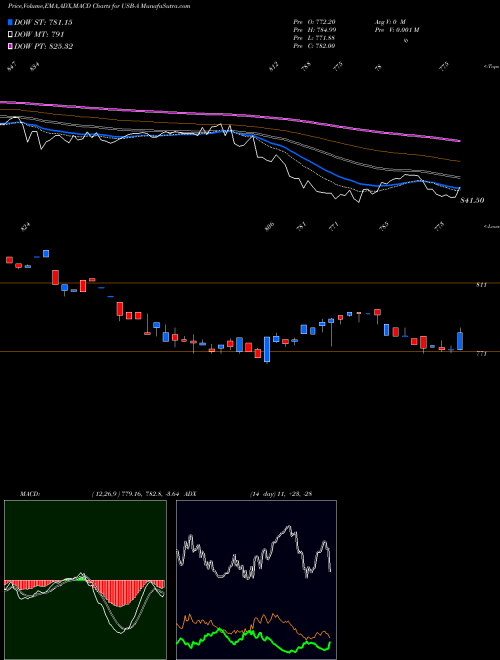Click the 771 level label beside candlestick chart
This screenshot has height=660, width=500.
(481, 354)
